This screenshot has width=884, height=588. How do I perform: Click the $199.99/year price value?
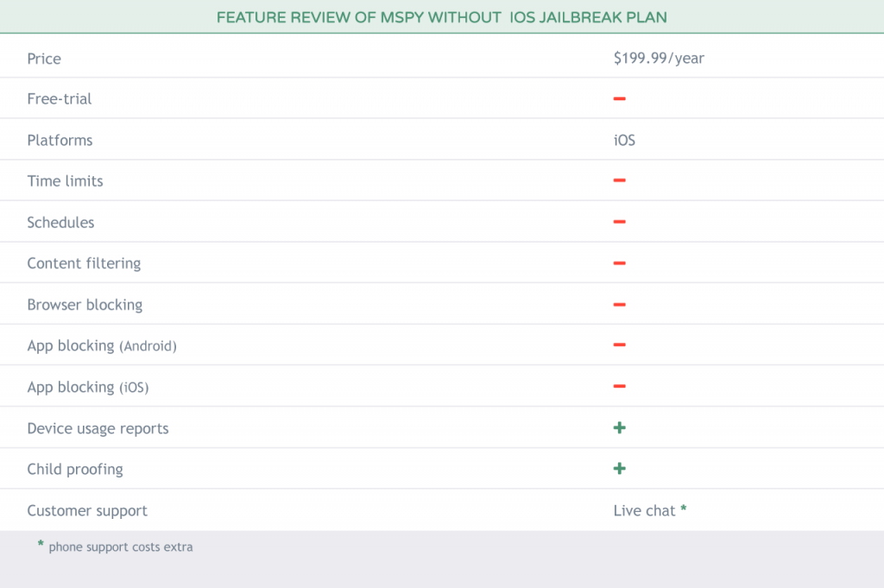point(659,58)
